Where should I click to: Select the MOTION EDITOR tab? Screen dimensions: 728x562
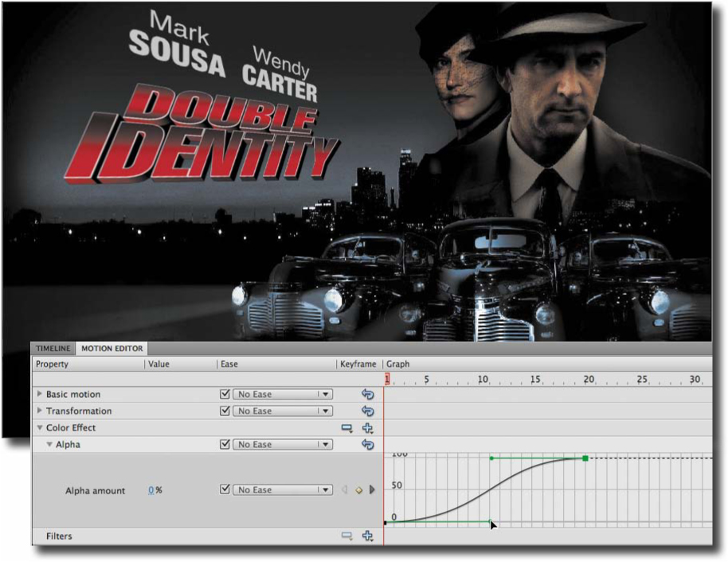[112, 348]
